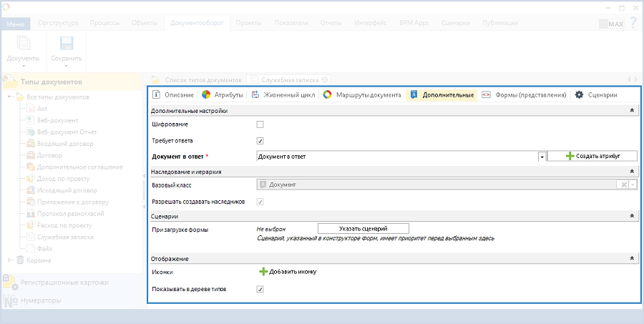This screenshot has width=644, height=324.
Task: Click the Создать атрибут button
Action: coord(592,156)
